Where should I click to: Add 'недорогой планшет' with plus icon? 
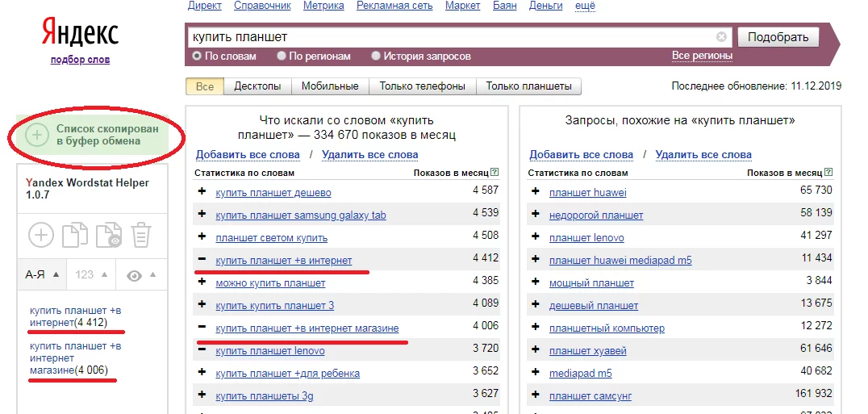[536, 215]
